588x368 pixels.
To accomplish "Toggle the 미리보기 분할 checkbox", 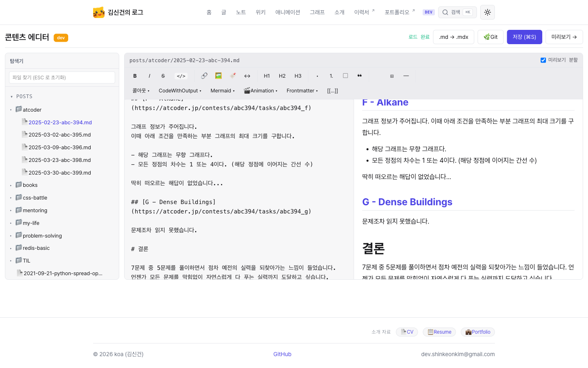I will click(x=543, y=60).
